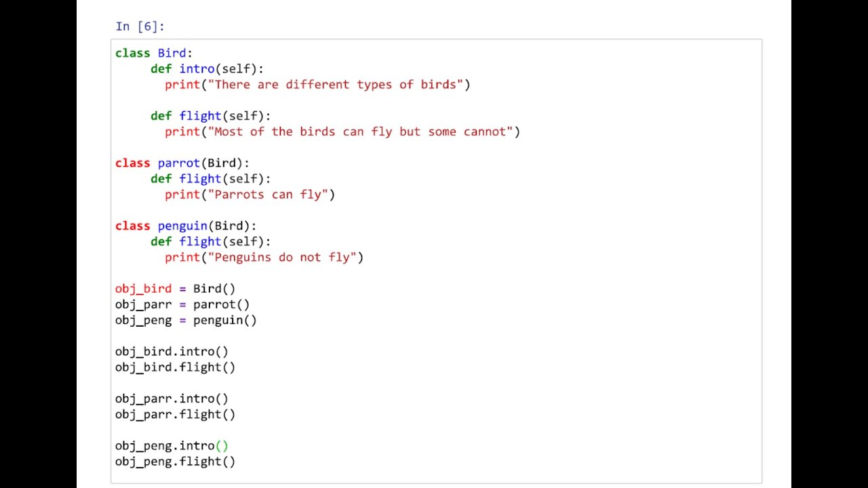Click 'obj_bird = Bird()' assignment line
Screen dimensions: 868x488
[x=176, y=289]
